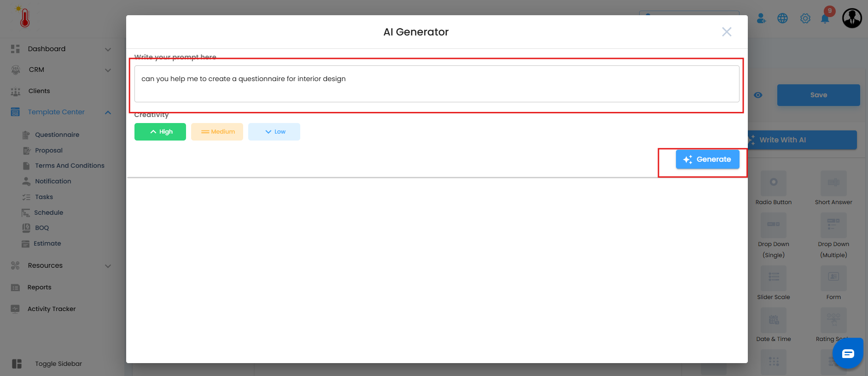Open the user profile avatar

click(x=852, y=18)
